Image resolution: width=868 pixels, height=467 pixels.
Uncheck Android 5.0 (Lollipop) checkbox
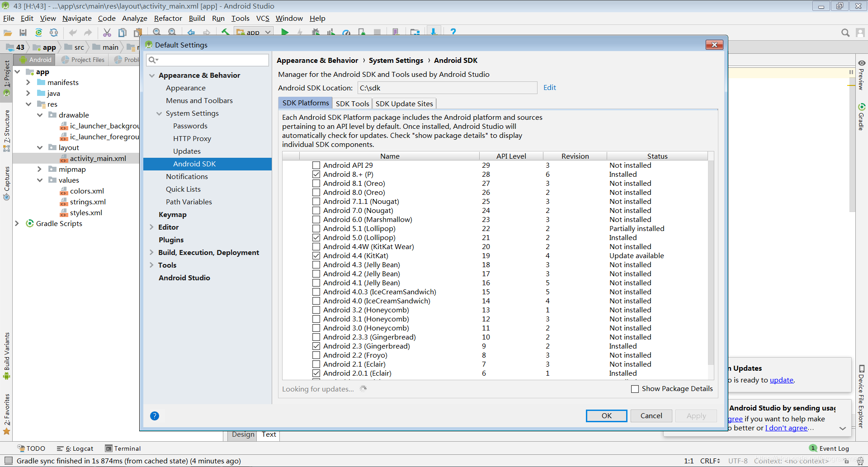[316, 238]
